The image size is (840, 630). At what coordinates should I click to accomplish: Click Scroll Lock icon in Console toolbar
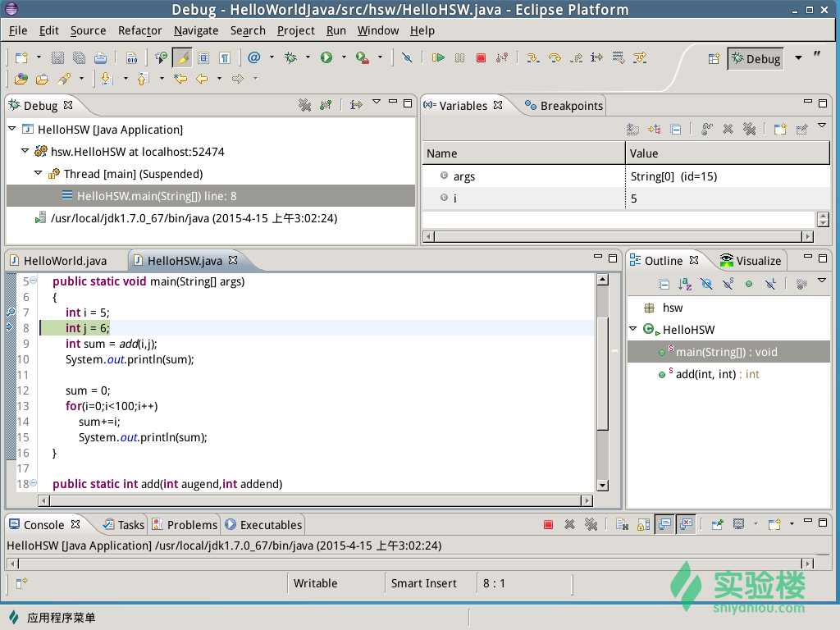pos(643,524)
